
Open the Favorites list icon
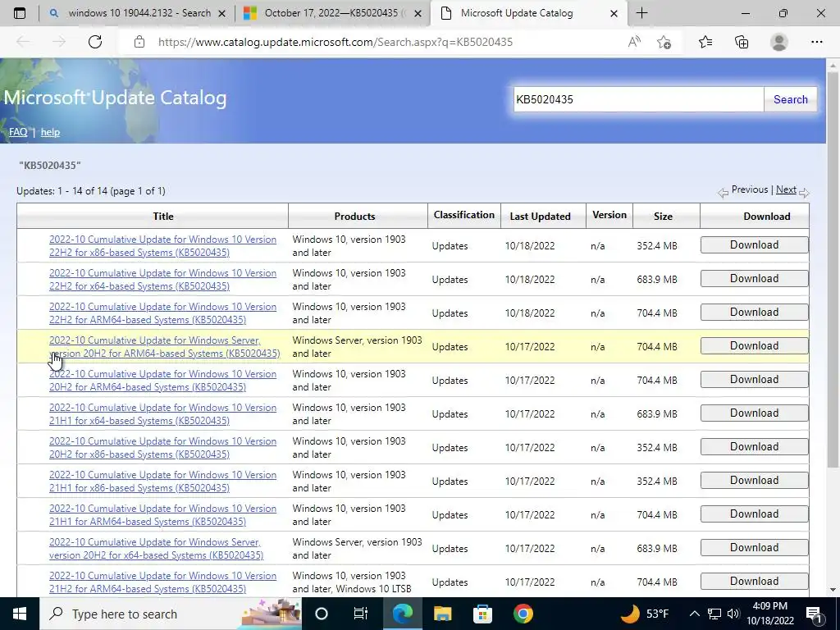click(x=705, y=42)
